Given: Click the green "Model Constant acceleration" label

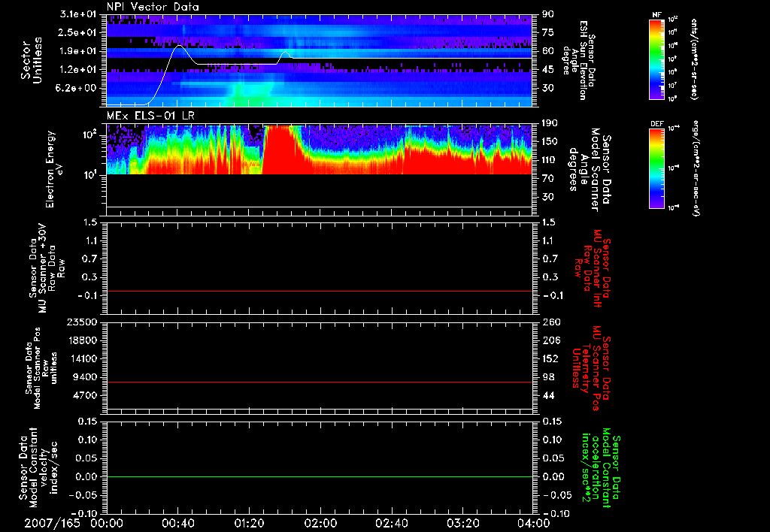Looking at the screenshot, I should tap(601, 467).
